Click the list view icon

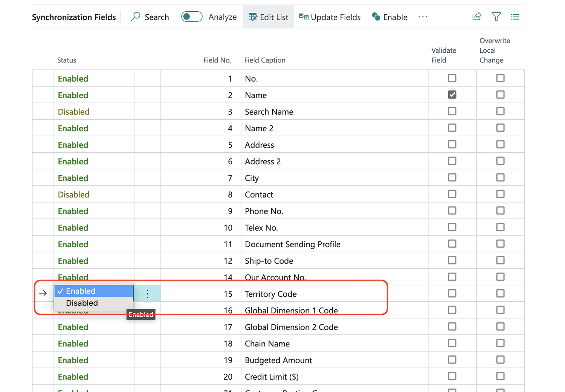click(515, 16)
